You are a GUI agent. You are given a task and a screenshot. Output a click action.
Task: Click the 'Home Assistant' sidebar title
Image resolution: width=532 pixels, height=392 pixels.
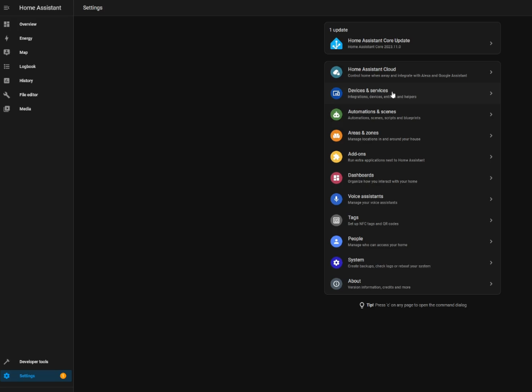coord(40,8)
